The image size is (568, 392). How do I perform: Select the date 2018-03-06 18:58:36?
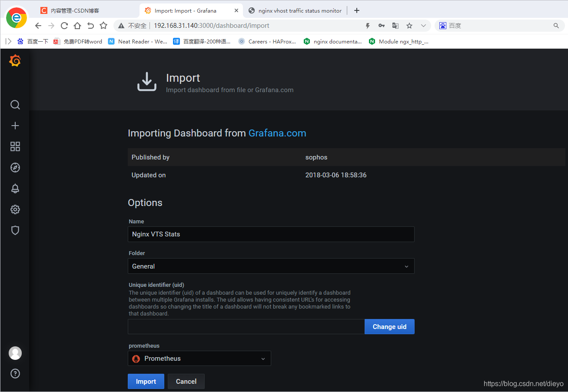[336, 175]
